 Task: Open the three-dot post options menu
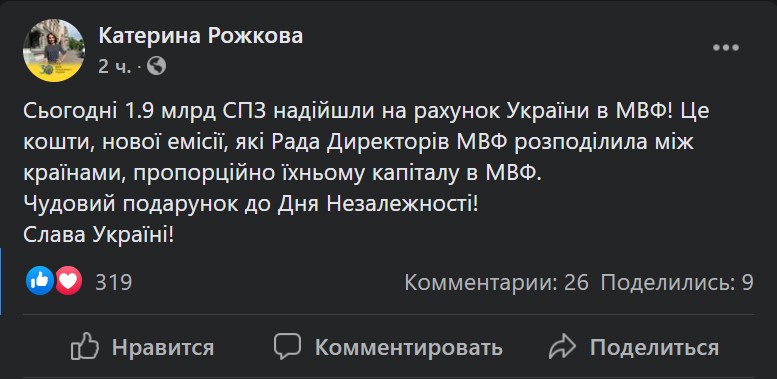click(x=725, y=48)
